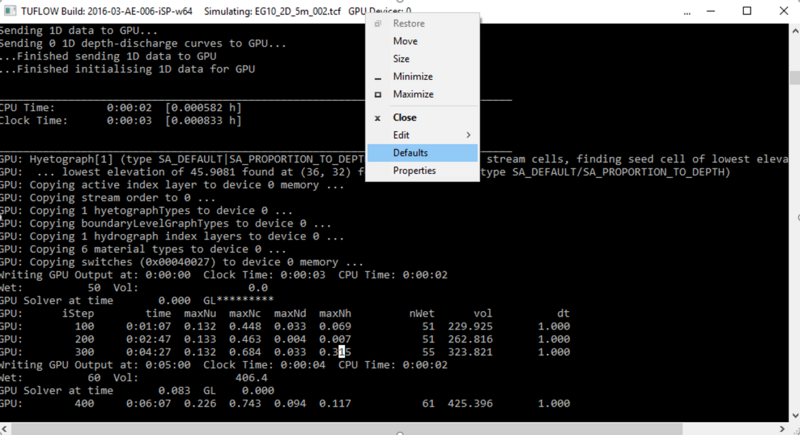Click '...Finished initialising 1D data for GPU'

click(x=128, y=69)
